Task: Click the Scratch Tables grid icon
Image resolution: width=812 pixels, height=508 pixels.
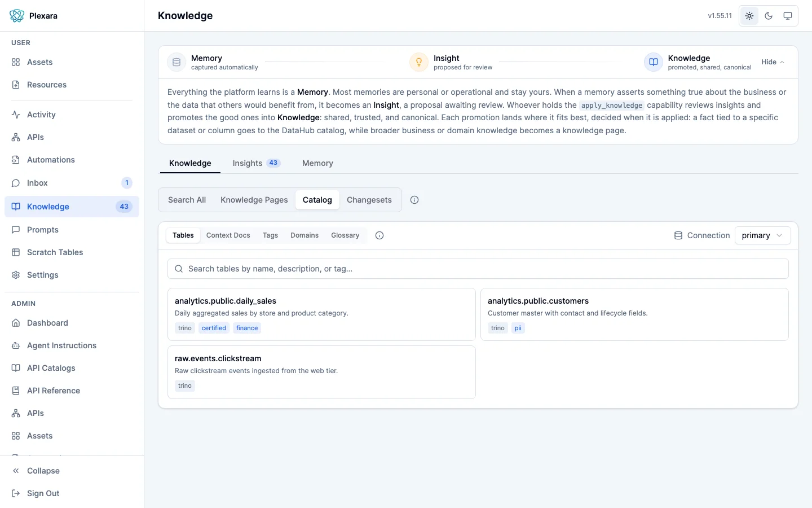Action: coord(16,252)
